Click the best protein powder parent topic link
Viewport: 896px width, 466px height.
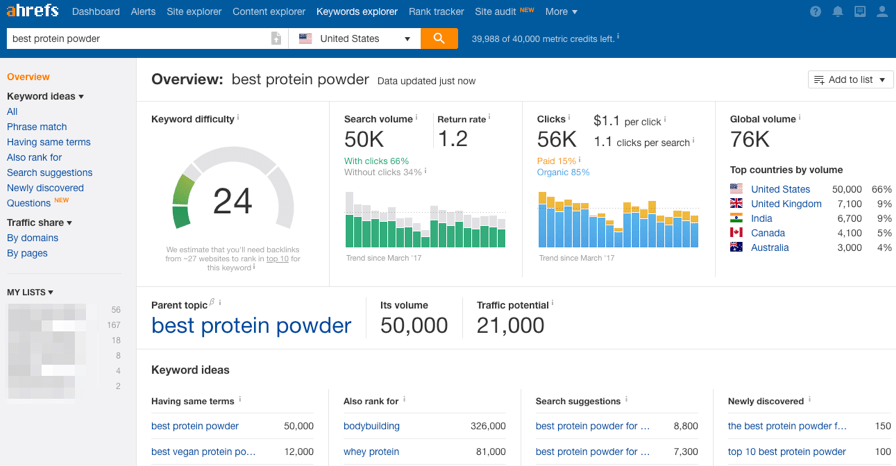click(x=251, y=326)
